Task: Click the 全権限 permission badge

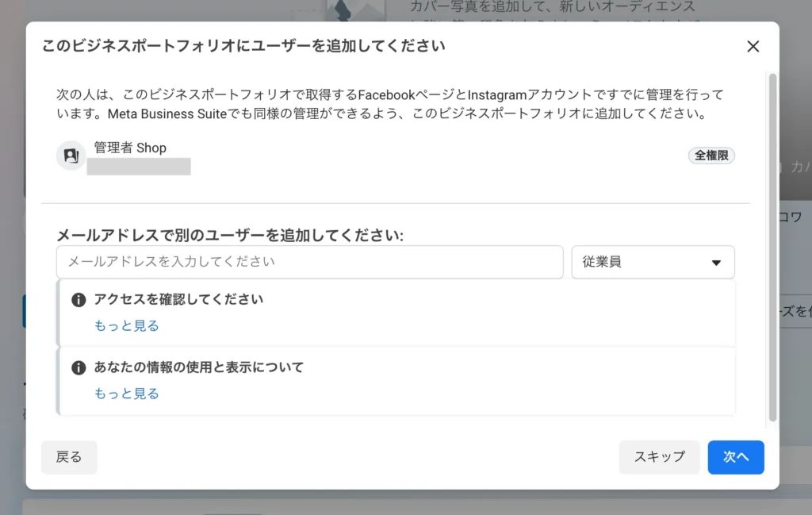Action: coord(711,156)
